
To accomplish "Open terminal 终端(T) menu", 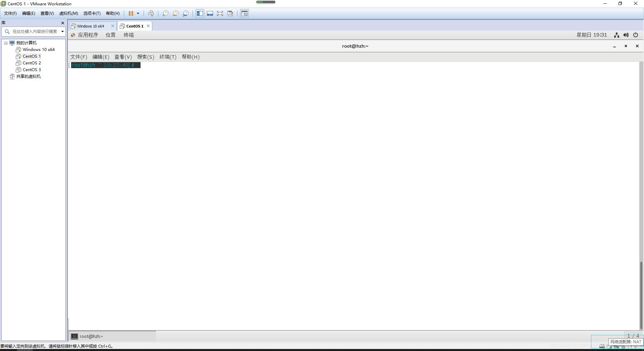I will (168, 57).
